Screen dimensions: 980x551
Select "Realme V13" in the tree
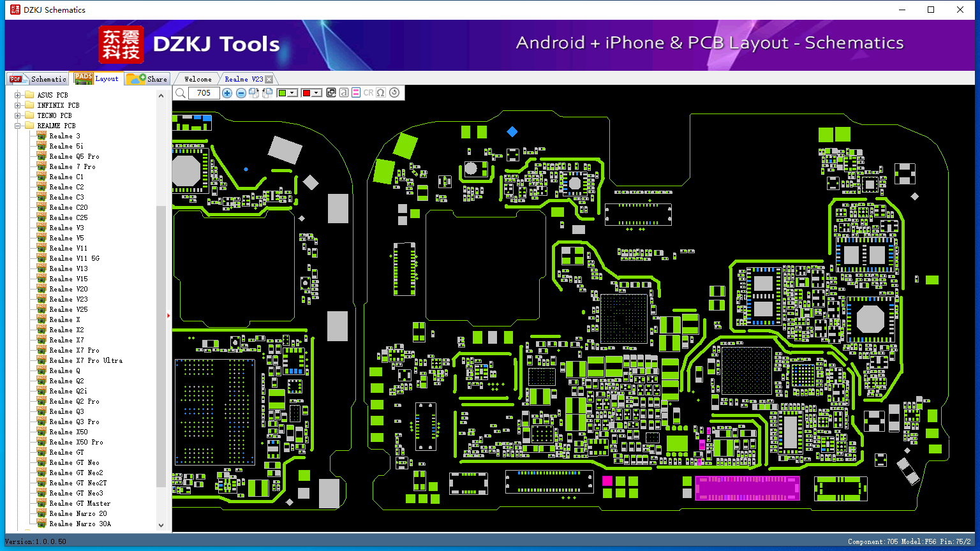pyautogui.click(x=68, y=268)
